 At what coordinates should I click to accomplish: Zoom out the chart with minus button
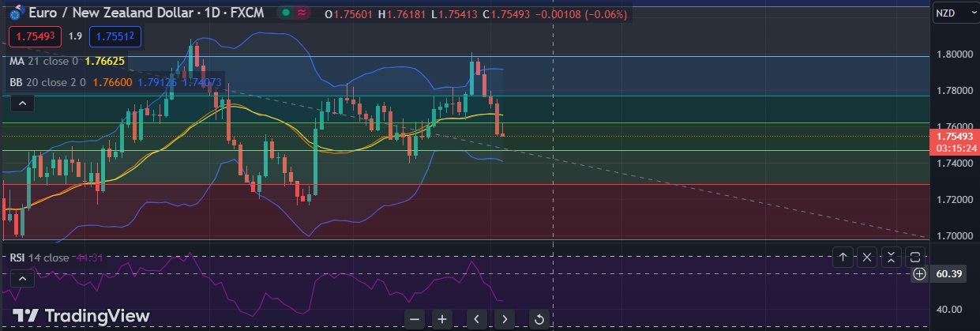pyautogui.click(x=415, y=318)
